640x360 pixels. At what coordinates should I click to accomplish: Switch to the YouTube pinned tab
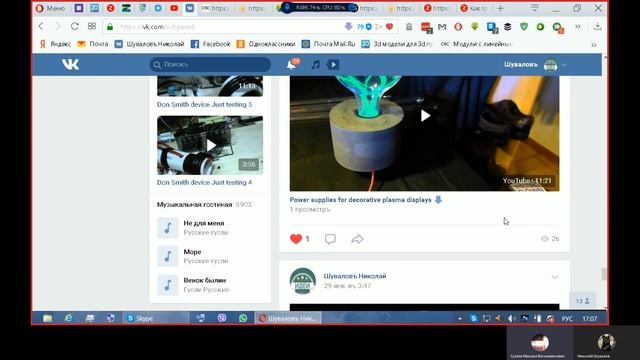click(174, 8)
